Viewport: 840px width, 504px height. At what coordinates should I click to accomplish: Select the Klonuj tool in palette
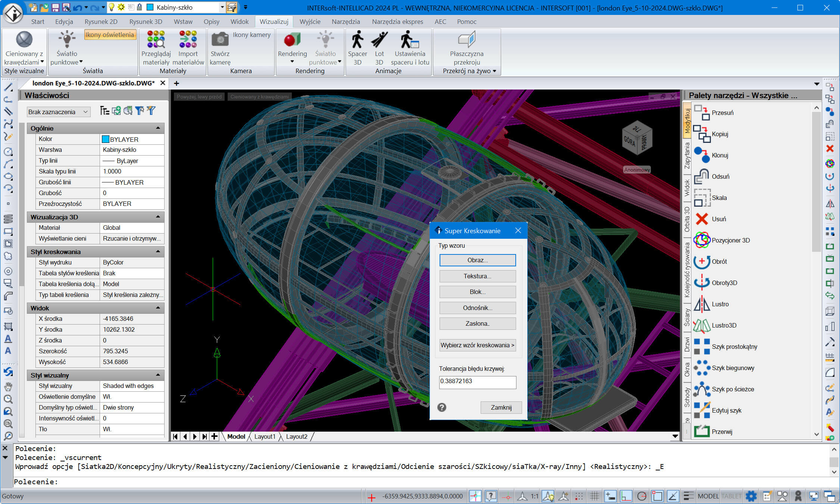(x=711, y=155)
